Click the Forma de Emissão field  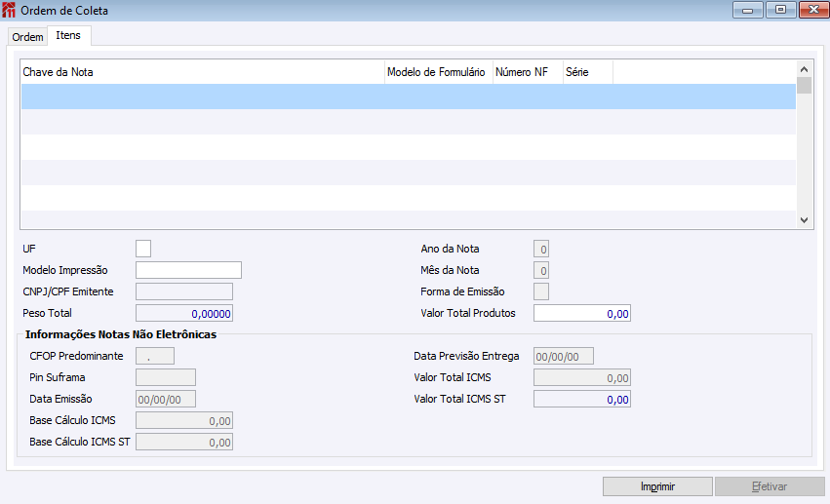click(x=541, y=291)
